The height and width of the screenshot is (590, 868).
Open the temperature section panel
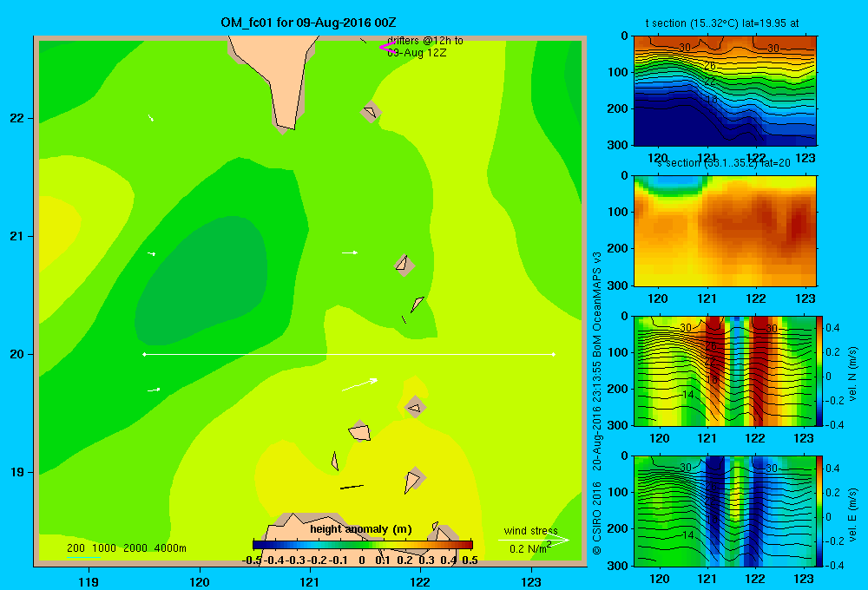click(725, 91)
